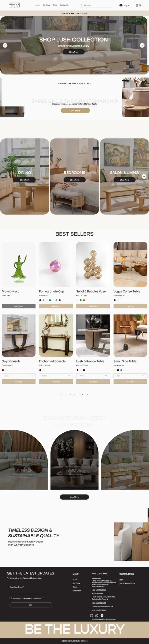Open the WhatsApp icon in footer
Screen dimensions: 149x644
point(97,615)
